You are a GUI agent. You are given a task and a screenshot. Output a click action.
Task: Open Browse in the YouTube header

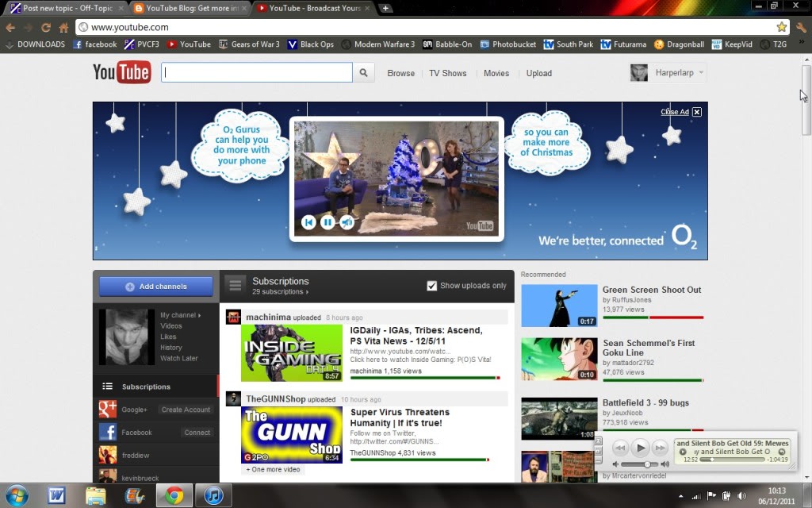[400, 73]
